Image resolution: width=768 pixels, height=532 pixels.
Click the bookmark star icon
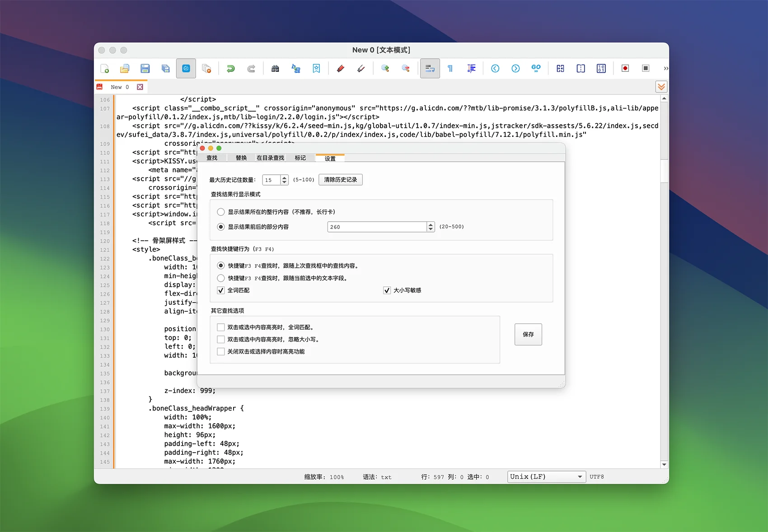[x=316, y=69]
